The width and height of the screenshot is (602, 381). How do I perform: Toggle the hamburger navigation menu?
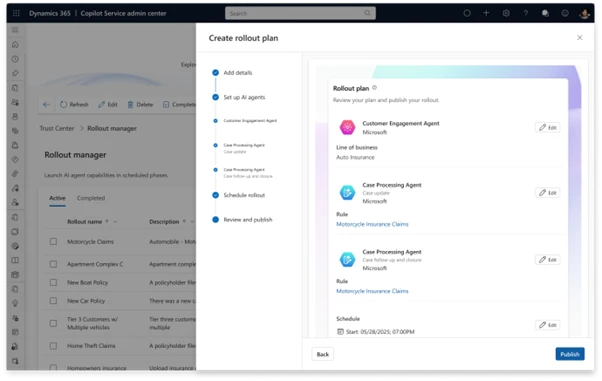(x=15, y=30)
